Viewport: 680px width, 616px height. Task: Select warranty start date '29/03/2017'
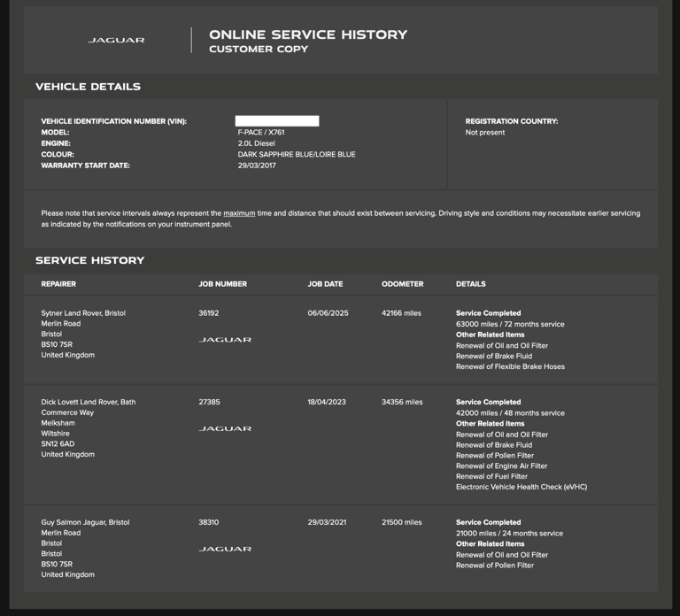point(257,166)
